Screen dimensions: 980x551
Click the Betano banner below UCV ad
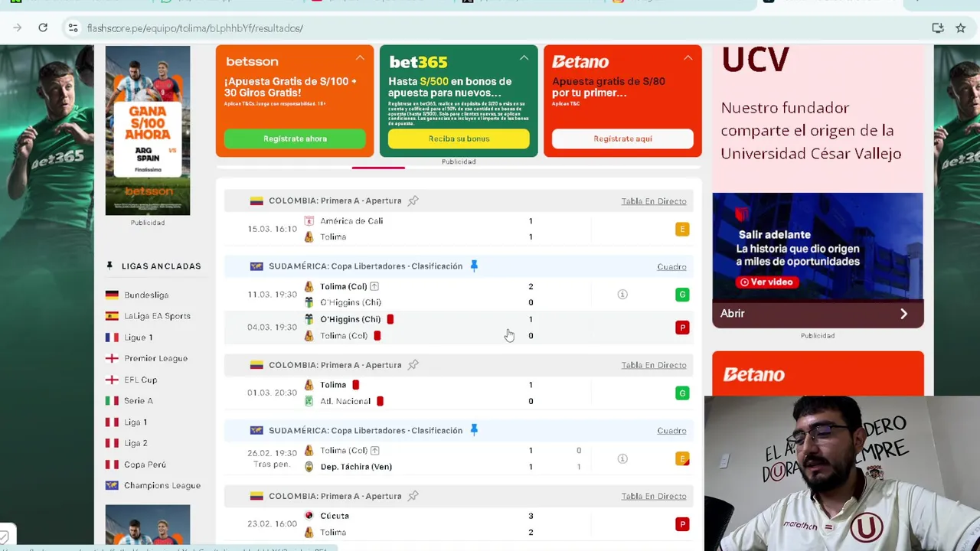(818, 373)
